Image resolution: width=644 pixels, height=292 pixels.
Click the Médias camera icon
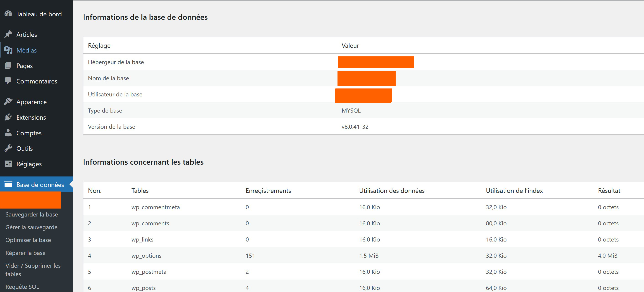tap(8, 50)
